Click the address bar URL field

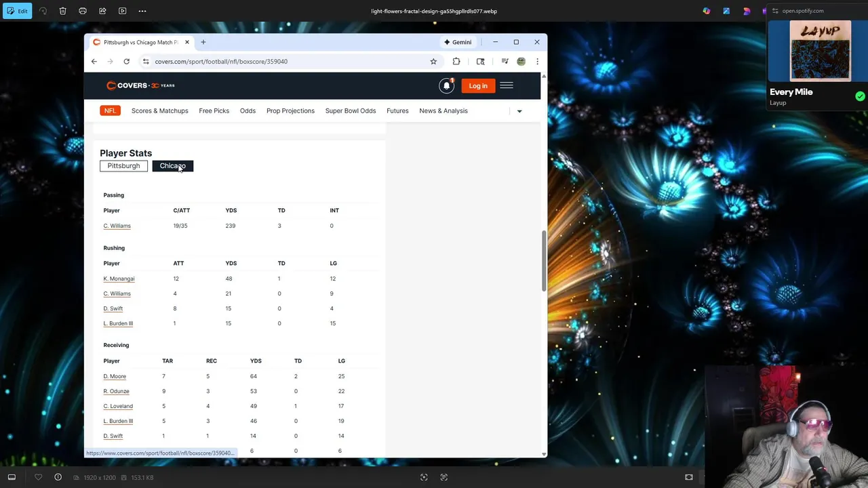tap(285, 61)
